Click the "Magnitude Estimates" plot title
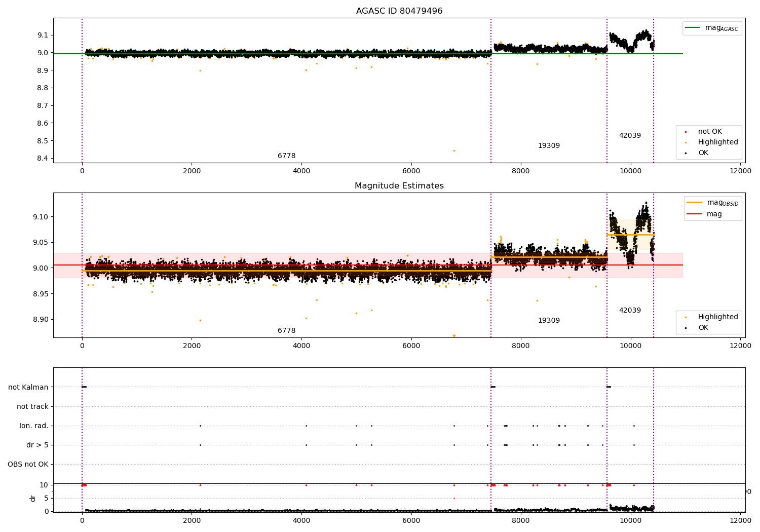 399,186
